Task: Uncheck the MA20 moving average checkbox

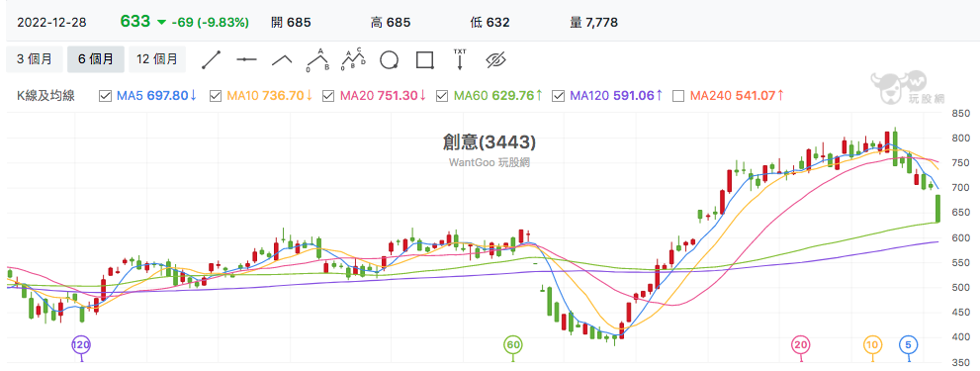Action: point(328,96)
